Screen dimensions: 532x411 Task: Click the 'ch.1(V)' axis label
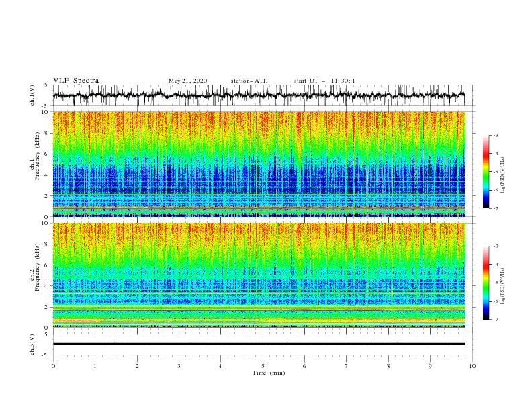[32, 95]
